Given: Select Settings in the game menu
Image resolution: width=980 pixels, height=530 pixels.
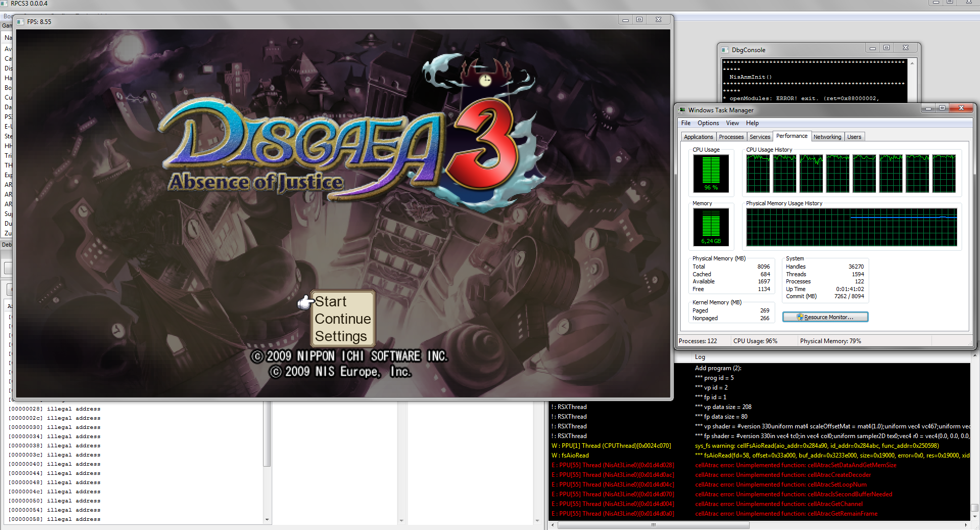Looking at the screenshot, I should [x=341, y=336].
